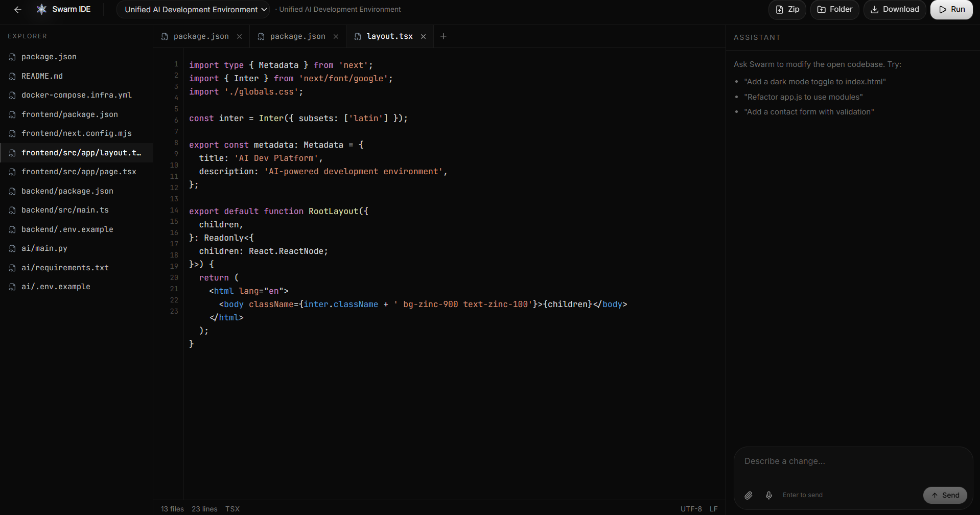Open docker-compose.infra.yml in the explorer
Viewport: 980px width, 515px height.
pyautogui.click(x=77, y=95)
